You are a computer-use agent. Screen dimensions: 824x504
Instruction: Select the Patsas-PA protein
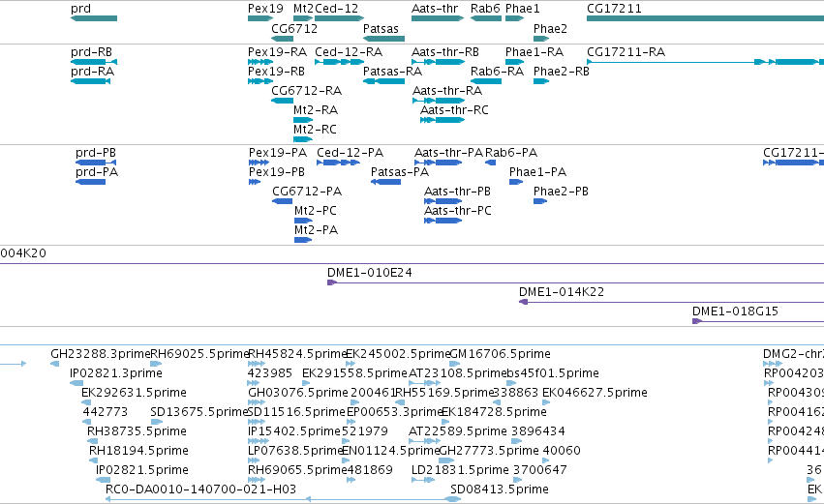tap(385, 182)
